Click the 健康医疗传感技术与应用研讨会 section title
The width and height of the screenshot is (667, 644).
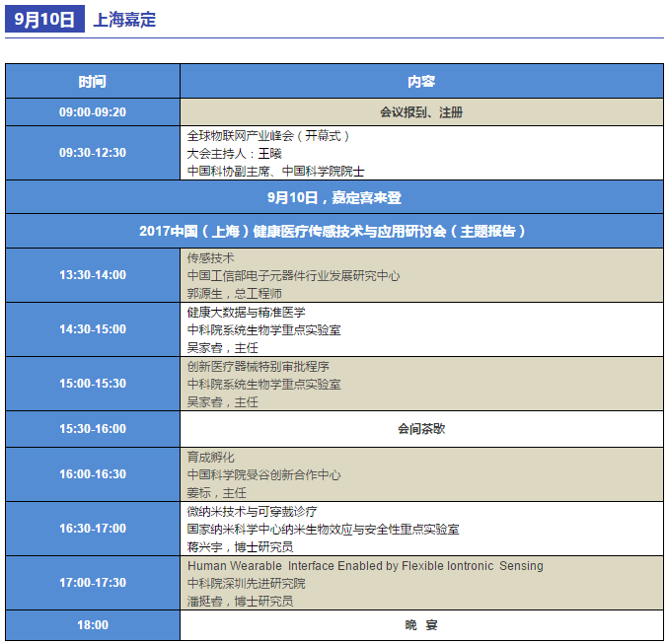point(333,231)
